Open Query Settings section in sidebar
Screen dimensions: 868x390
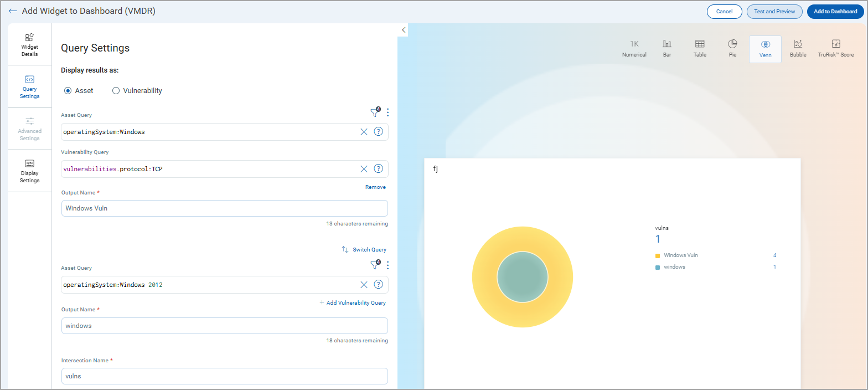coord(30,87)
